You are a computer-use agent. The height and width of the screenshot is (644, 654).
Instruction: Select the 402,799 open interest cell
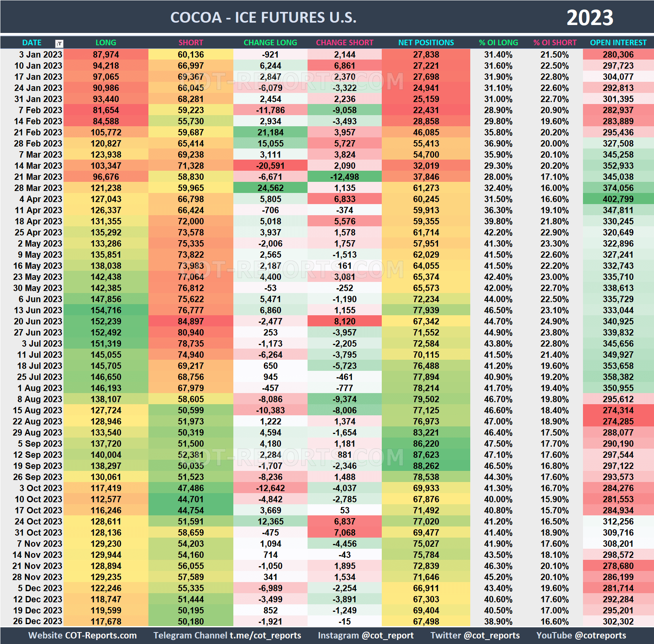coord(618,199)
